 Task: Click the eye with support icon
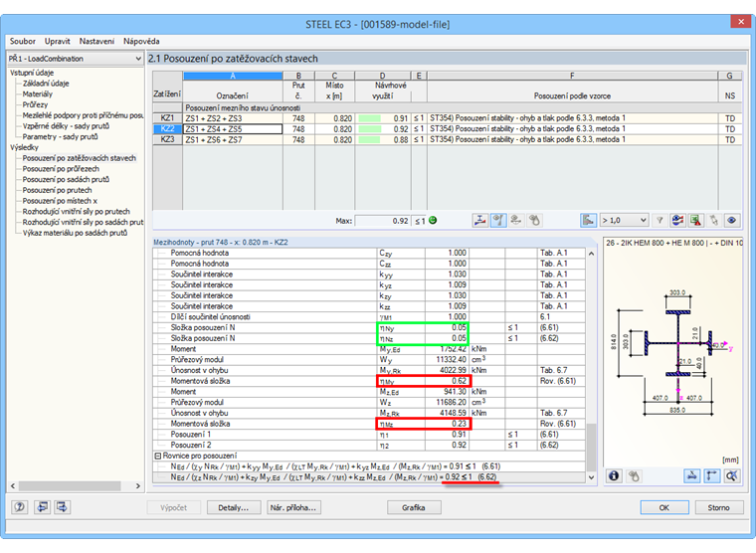[516, 221]
